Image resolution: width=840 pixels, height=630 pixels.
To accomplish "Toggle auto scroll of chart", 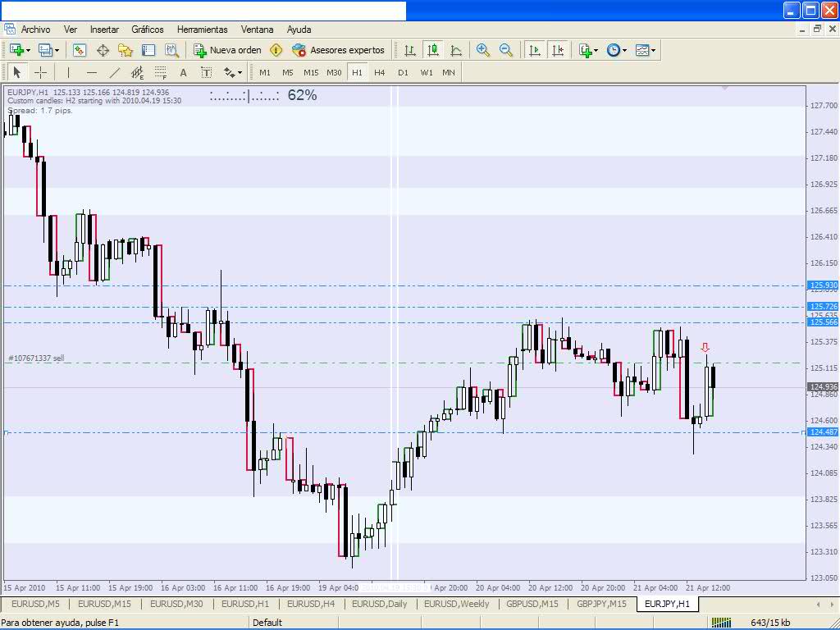I will 534,50.
